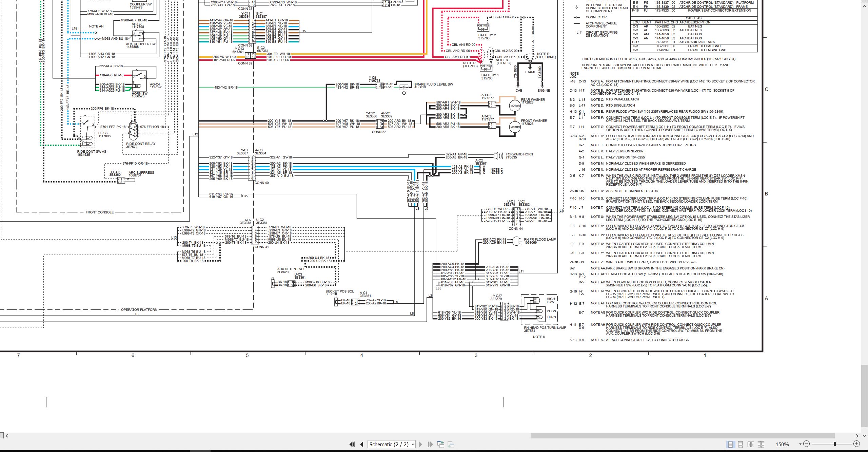
Task: Go to the next page
Action: [x=421, y=444]
